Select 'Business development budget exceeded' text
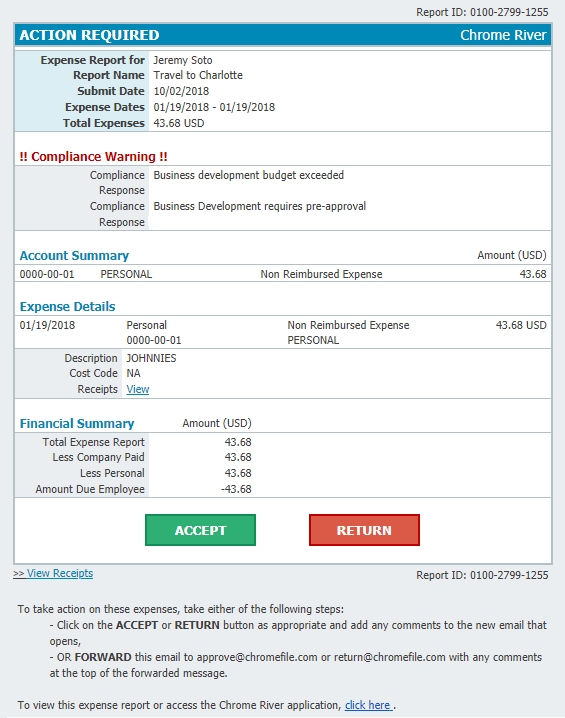Screen dimensions: 565x718 point(249,175)
